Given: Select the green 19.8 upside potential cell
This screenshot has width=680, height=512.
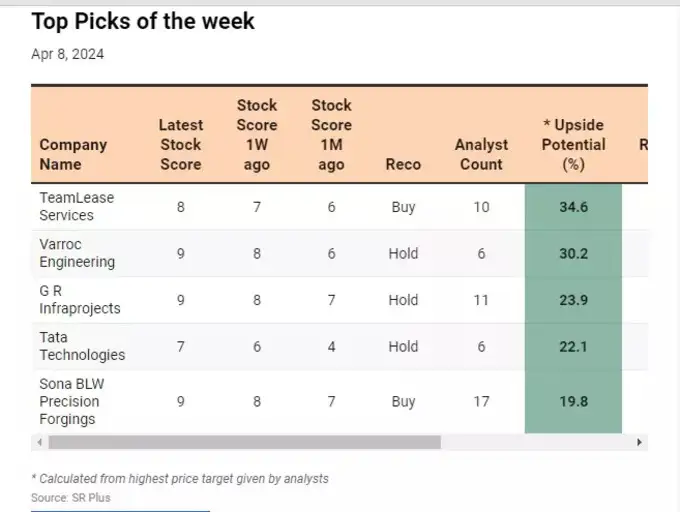Looking at the screenshot, I should 573,401.
